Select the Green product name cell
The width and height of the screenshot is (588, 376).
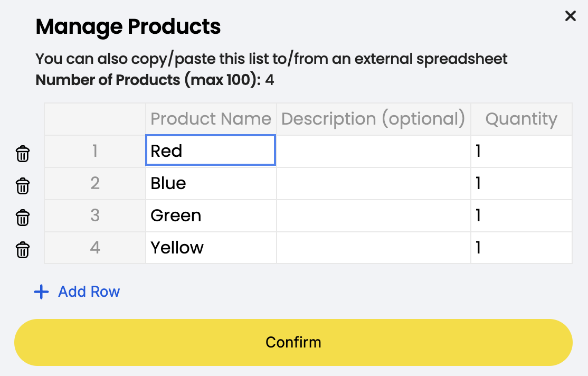click(x=210, y=215)
